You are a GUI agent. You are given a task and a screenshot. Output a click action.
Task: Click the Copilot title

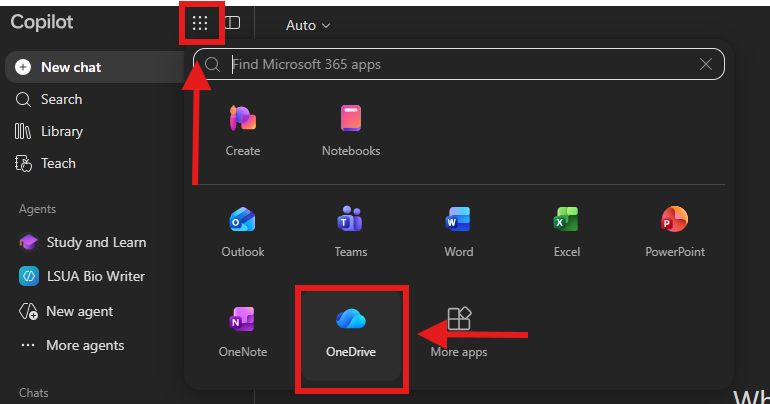click(42, 22)
